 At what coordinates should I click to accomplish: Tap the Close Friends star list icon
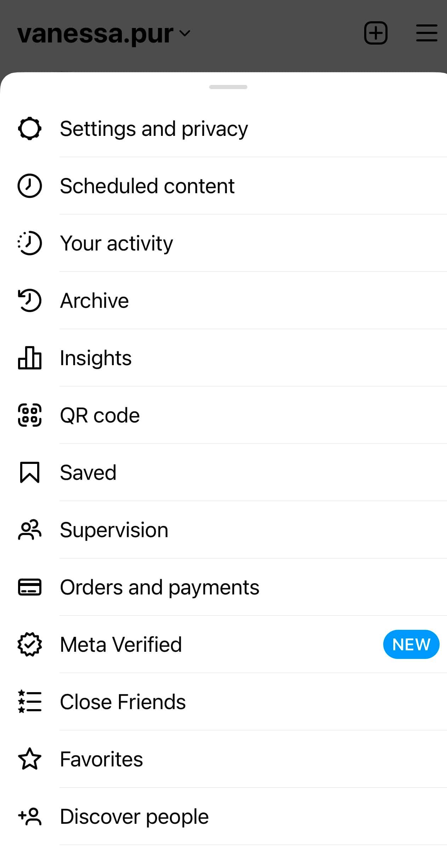pos(30,702)
